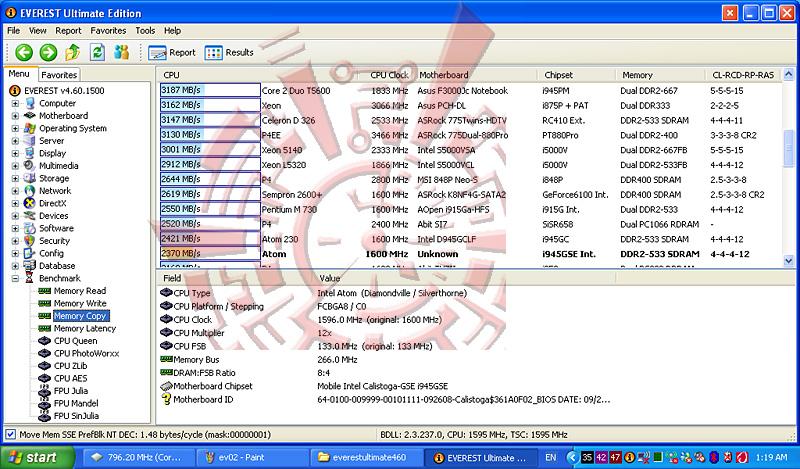Click results list scroll up arrow
800x469 pixels.
(789, 75)
